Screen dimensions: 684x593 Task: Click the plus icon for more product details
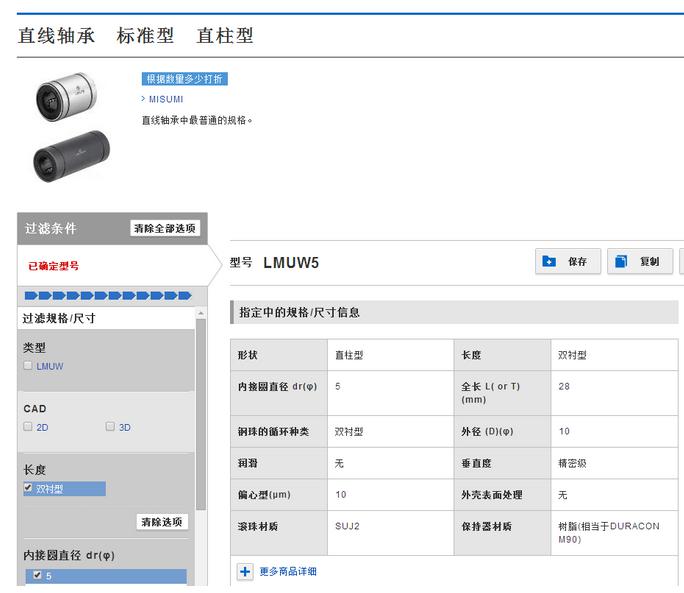click(245, 571)
